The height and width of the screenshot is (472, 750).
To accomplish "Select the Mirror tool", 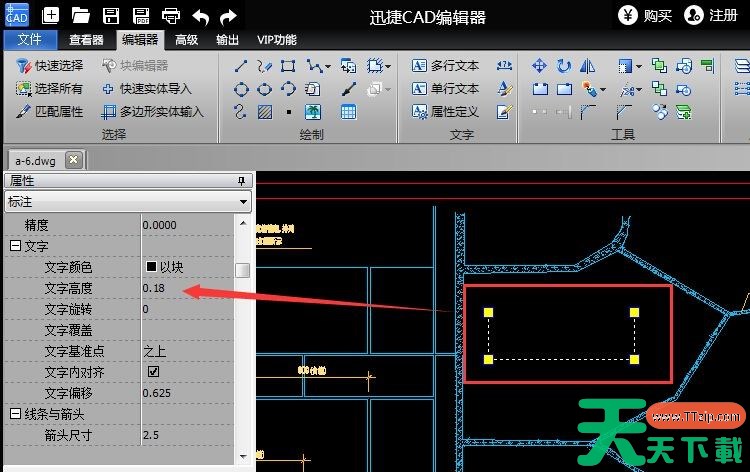I will coord(587,66).
